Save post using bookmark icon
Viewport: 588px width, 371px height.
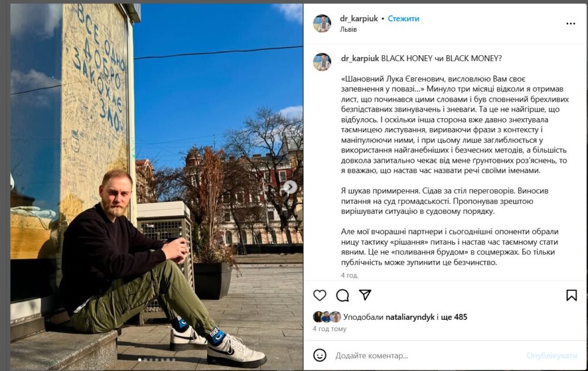(x=571, y=296)
